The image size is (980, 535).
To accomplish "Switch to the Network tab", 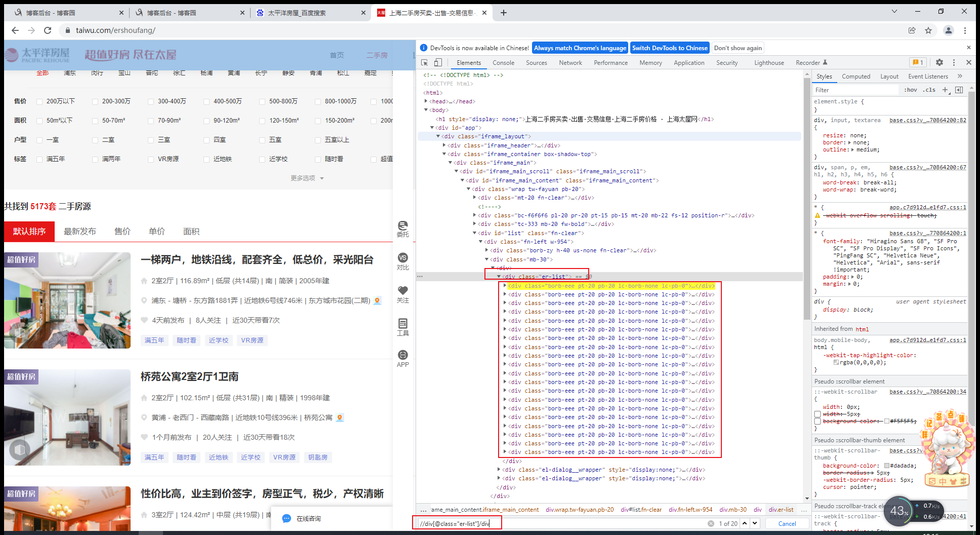I will coord(570,63).
